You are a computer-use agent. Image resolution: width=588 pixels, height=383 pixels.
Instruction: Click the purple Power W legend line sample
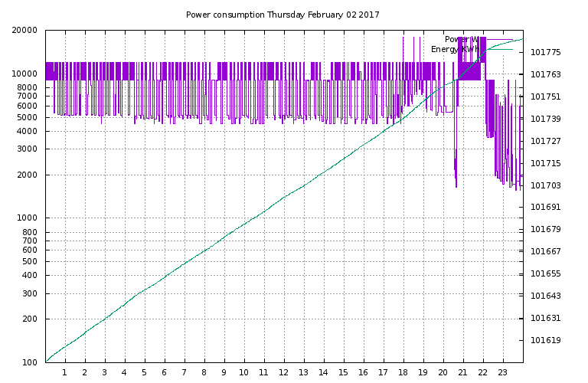[499, 39]
